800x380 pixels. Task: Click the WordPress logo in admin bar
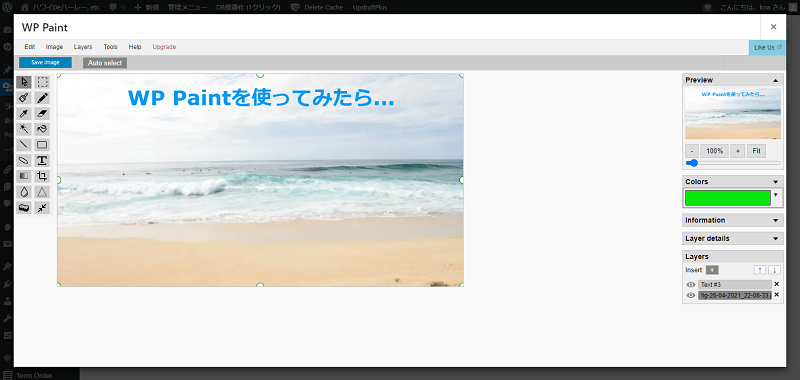7,7
